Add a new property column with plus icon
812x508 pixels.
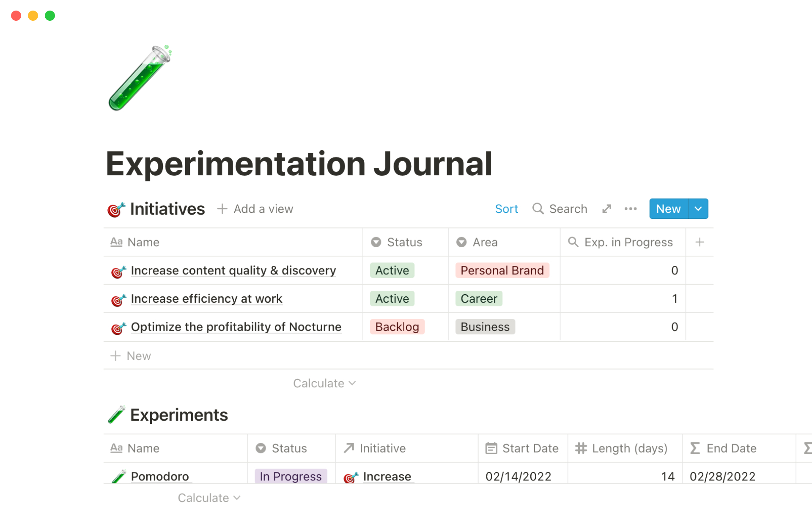pos(700,242)
